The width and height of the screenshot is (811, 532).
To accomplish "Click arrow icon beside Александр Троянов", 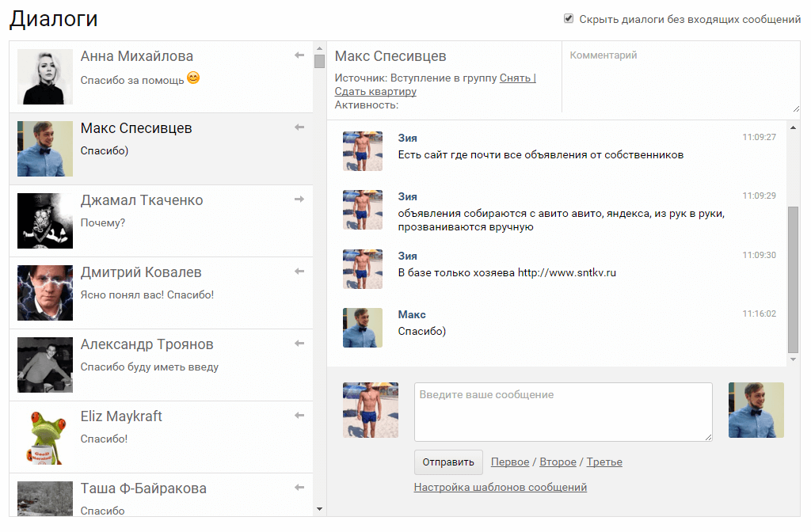I will coord(299,344).
